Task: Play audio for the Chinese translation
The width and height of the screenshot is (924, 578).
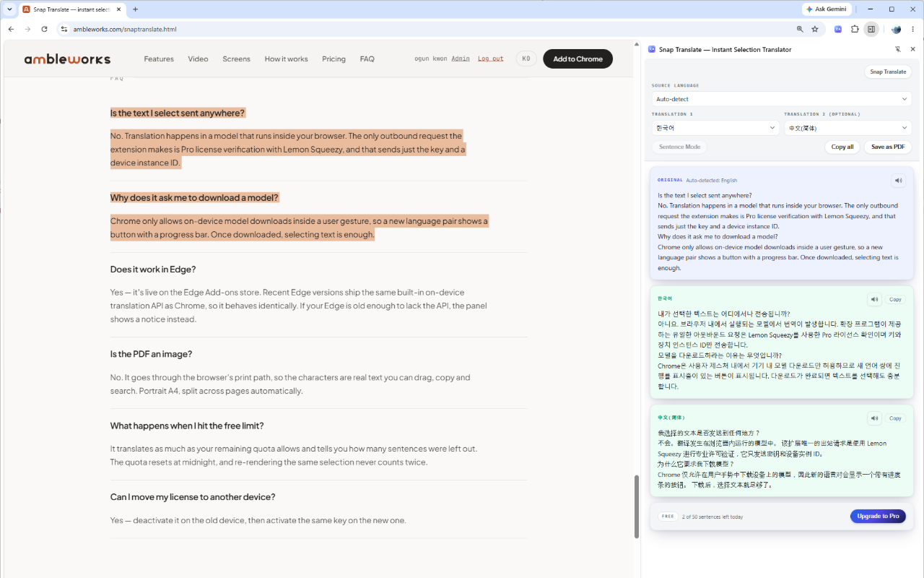Action: click(874, 418)
